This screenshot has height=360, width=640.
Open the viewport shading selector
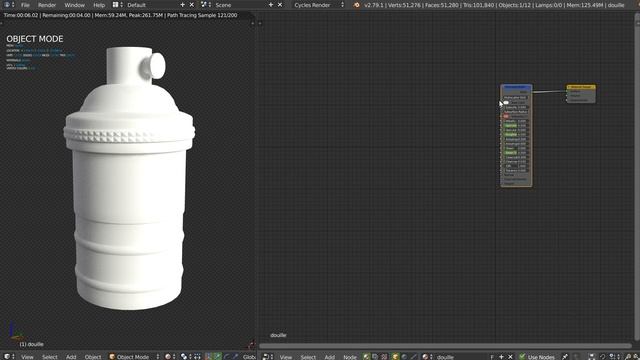pyautogui.click(x=170, y=357)
